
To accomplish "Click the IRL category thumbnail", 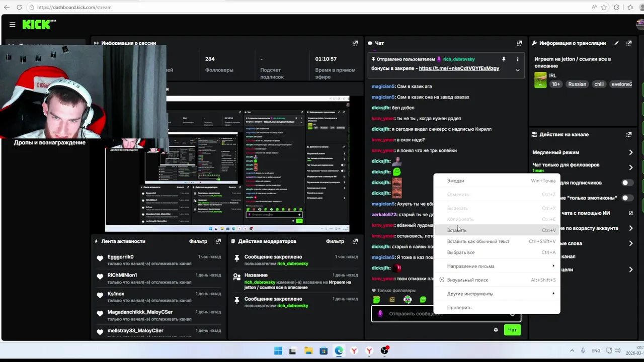I will [x=540, y=80].
